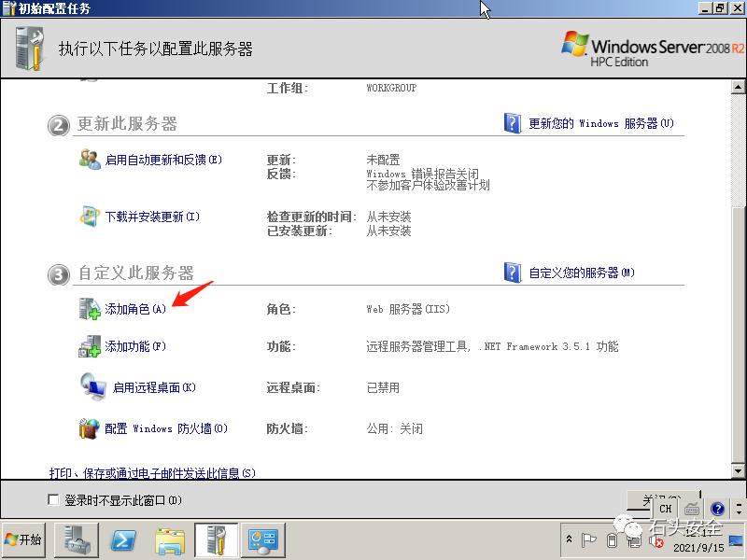Expand hidden tray icons with the chevron arrow
747x560 pixels.
[570, 538]
